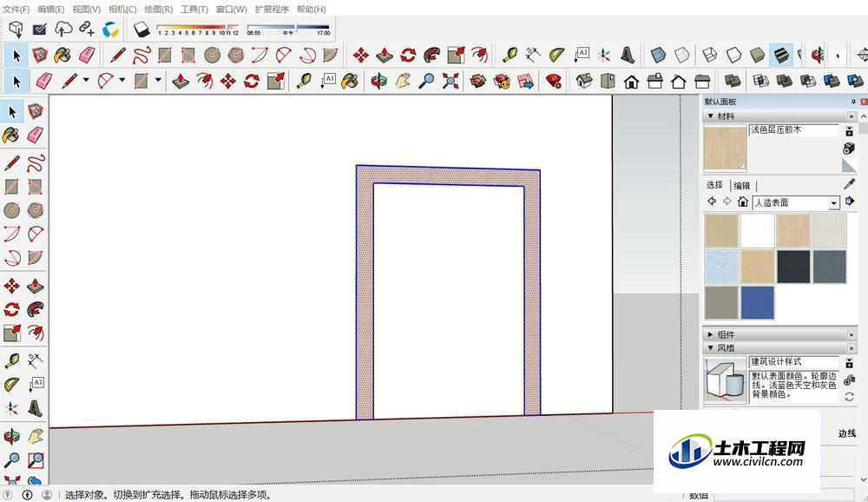Switch to Back view house icon

(x=679, y=82)
